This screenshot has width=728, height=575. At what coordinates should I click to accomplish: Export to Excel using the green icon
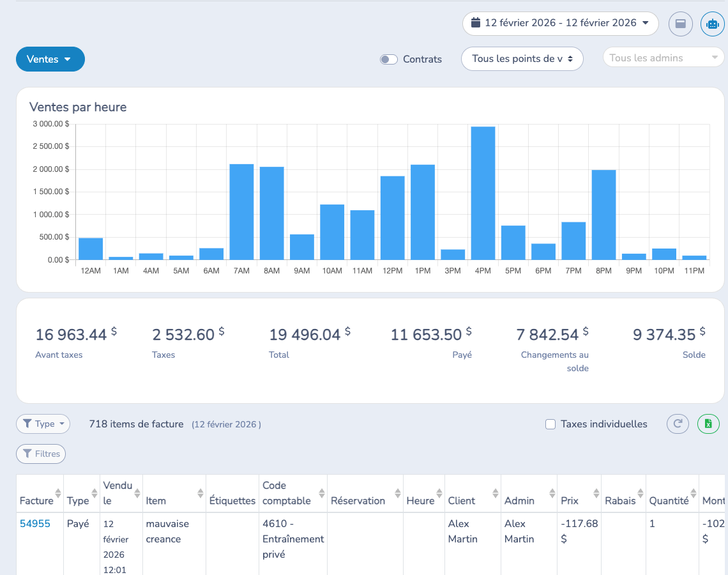point(708,424)
